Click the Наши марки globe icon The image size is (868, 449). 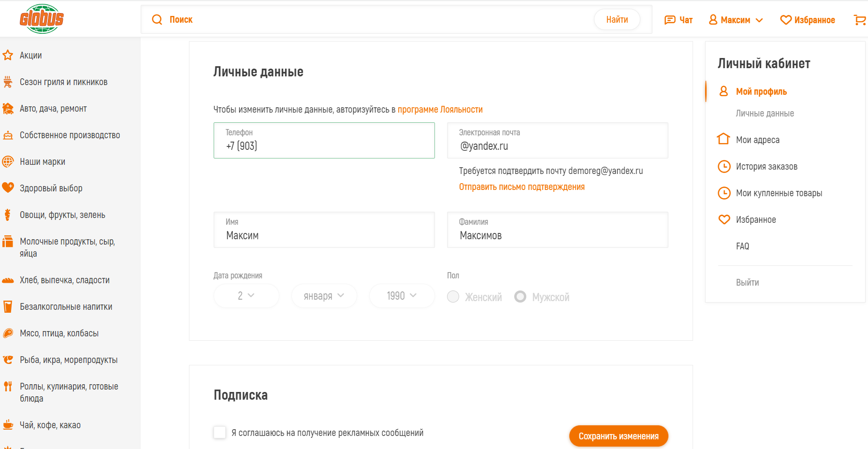[8, 161]
